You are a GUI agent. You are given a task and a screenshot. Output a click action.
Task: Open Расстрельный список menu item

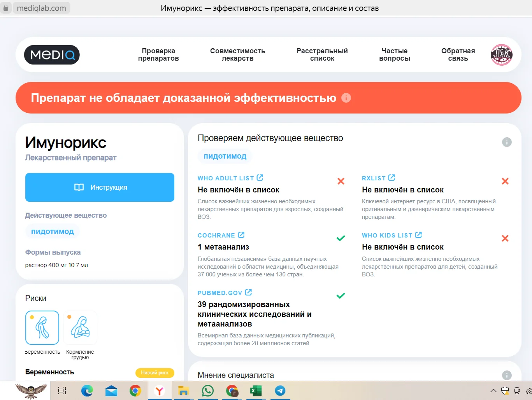pos(322,55)
